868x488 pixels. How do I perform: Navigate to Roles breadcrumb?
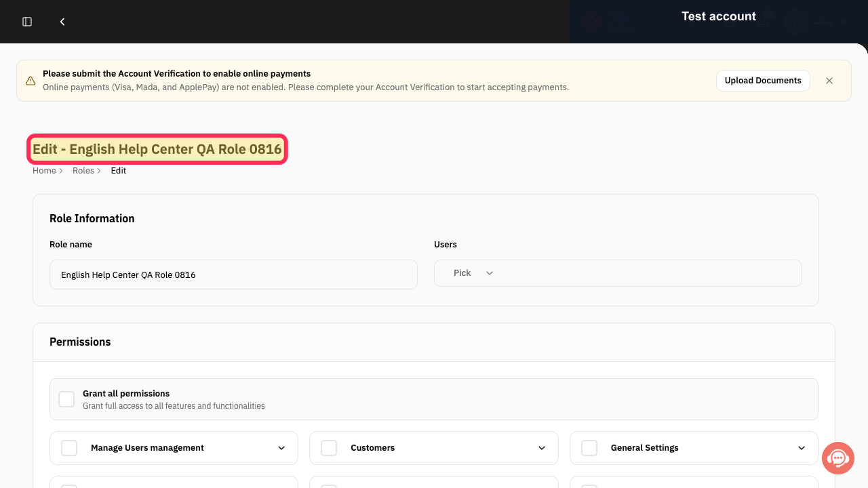[x=83, y=171]
